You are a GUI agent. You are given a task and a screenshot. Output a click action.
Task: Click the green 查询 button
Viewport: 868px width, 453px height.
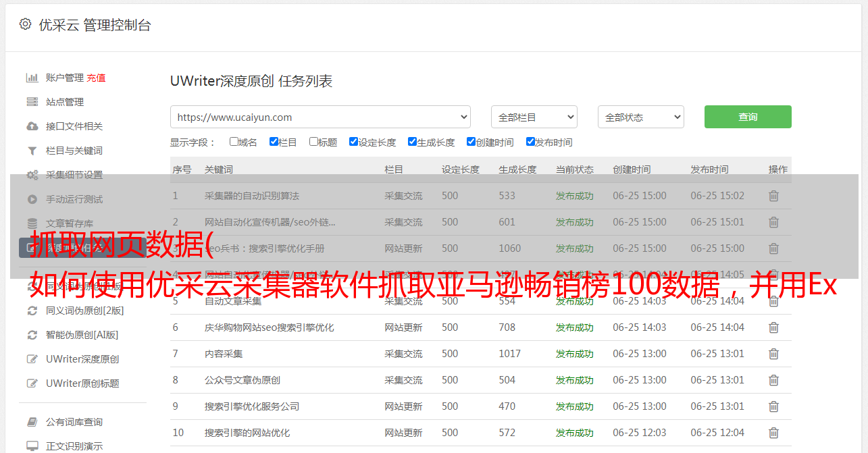[747, 117]
